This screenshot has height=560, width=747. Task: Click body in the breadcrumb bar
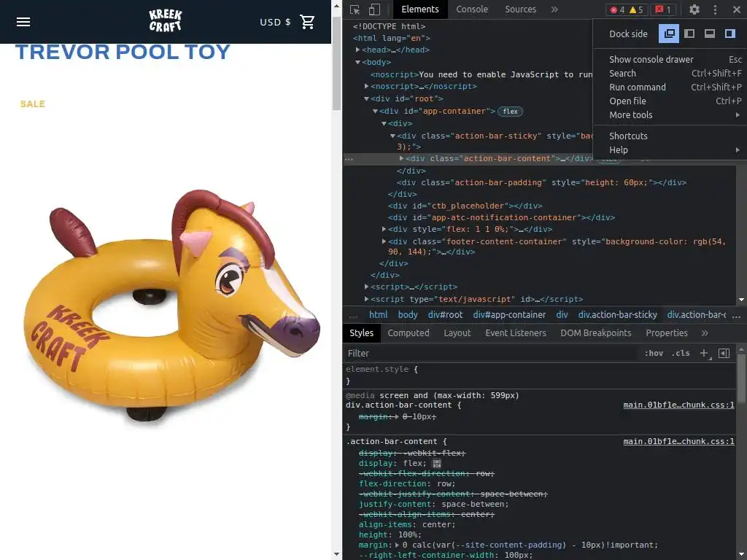[408, 315]
